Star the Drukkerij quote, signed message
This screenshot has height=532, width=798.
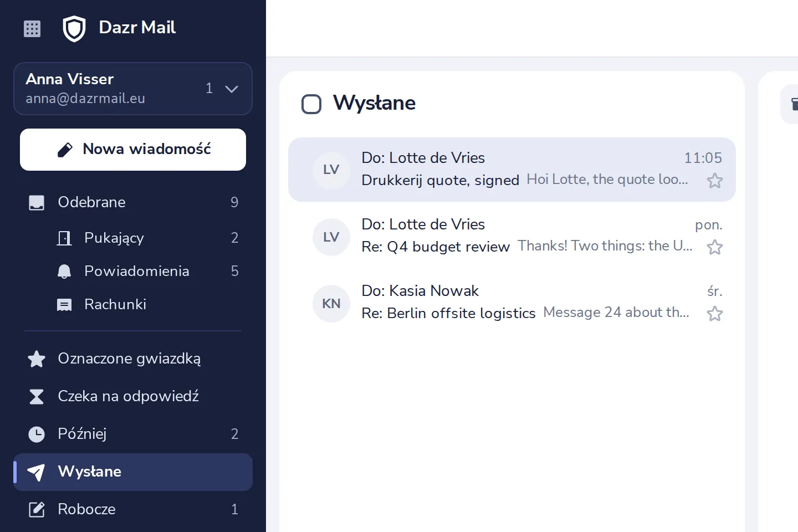(x=715, y=181)
